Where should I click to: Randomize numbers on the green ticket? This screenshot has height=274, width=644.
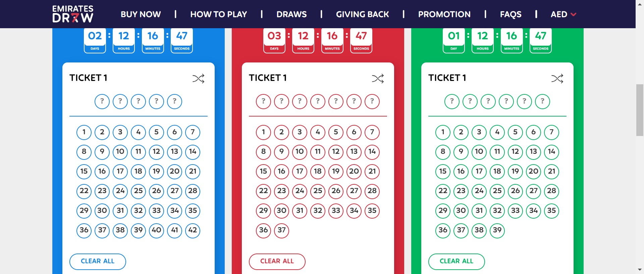[557, 79]
